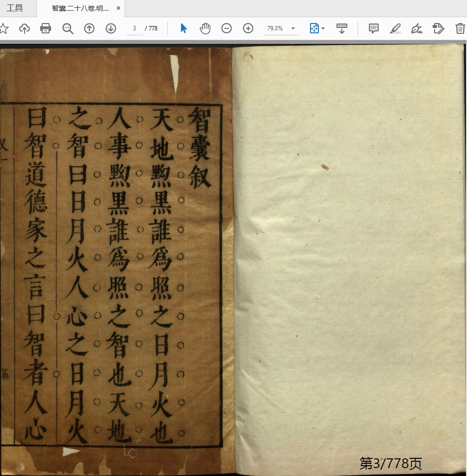Select the highlighter text tool
The image size is (467, 476).
tap(395, 28)
